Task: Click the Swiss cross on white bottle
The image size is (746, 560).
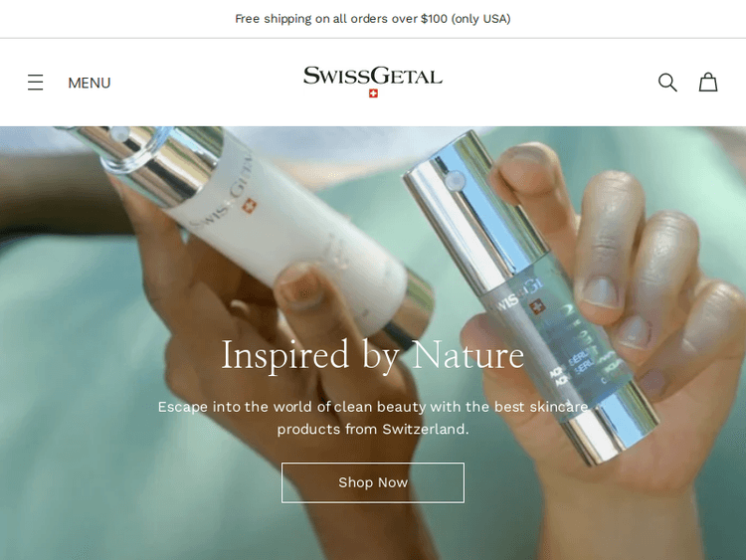Action: point(249,206)
